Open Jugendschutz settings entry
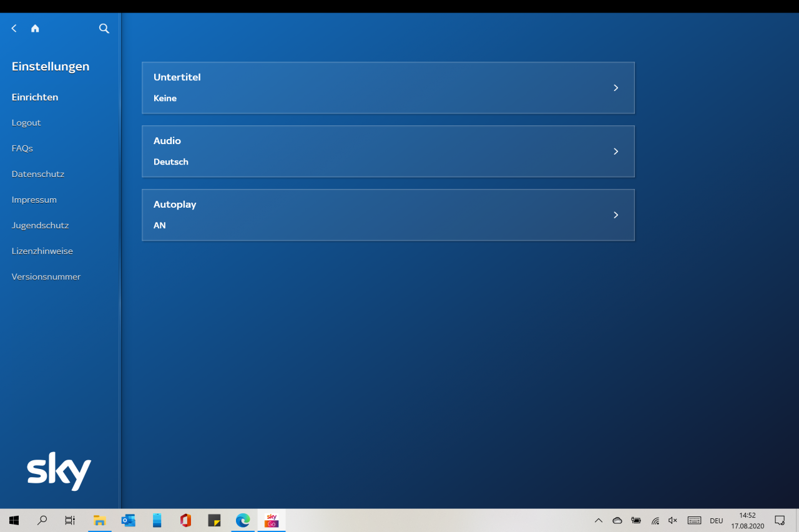The width and height of the screenshot is (799, 532). click(40, 225)
